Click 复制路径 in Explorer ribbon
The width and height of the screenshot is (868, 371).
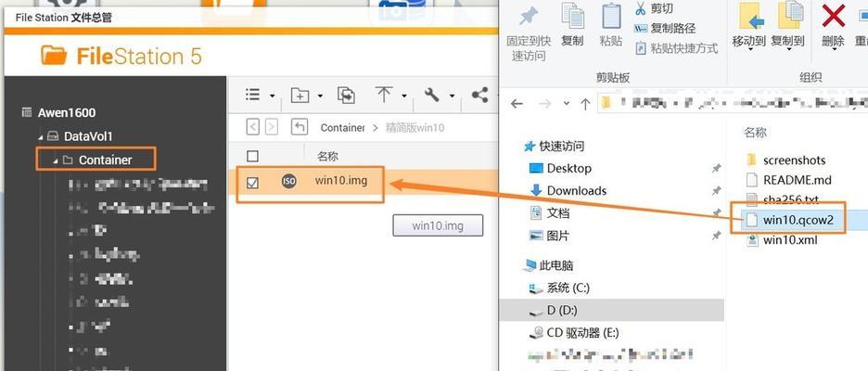(x=664, y=28)
